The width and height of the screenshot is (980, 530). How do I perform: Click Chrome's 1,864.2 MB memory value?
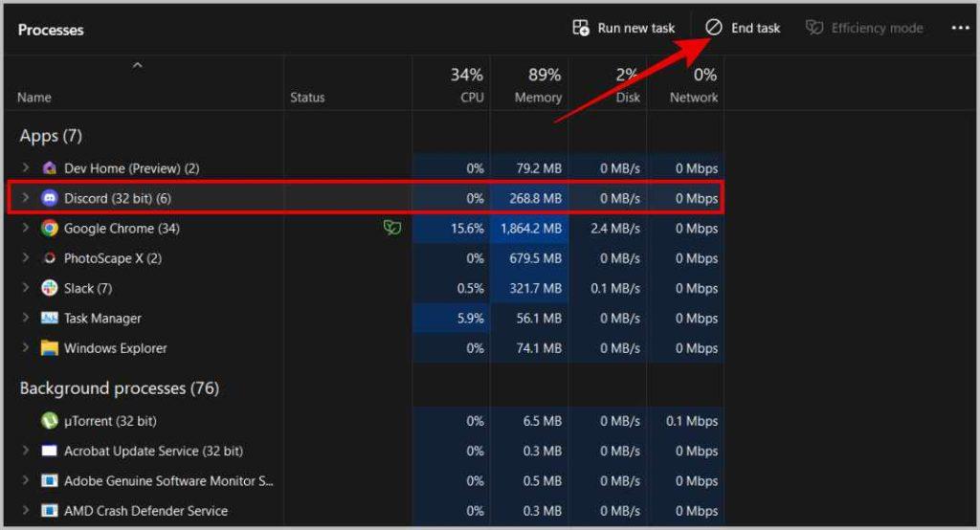point(531,228)
